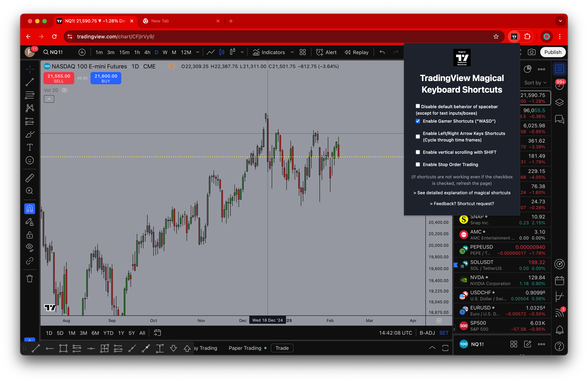Viewport: 588px width, 382px height.
Task: Select the crosshair cursor tool
Action: pyautogui.click(x=30, y=69)
